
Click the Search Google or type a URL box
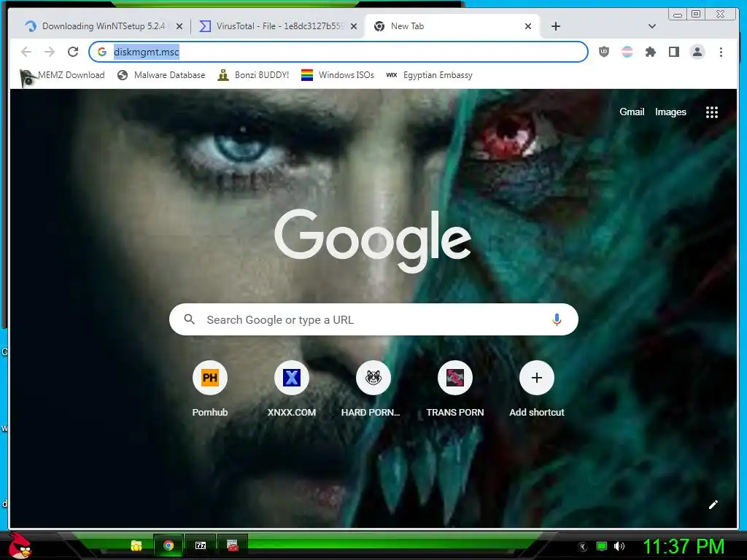(373, 319)
